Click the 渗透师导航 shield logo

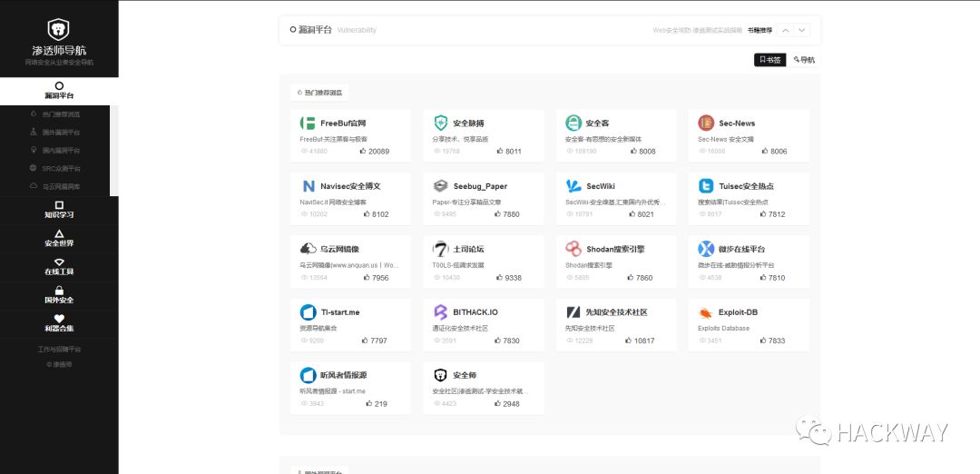point(59,29)
